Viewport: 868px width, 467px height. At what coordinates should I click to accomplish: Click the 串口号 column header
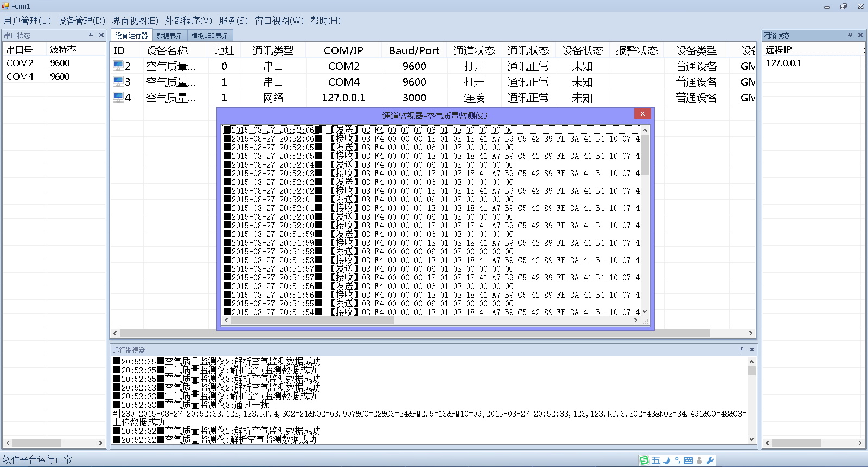click(25, 49)
